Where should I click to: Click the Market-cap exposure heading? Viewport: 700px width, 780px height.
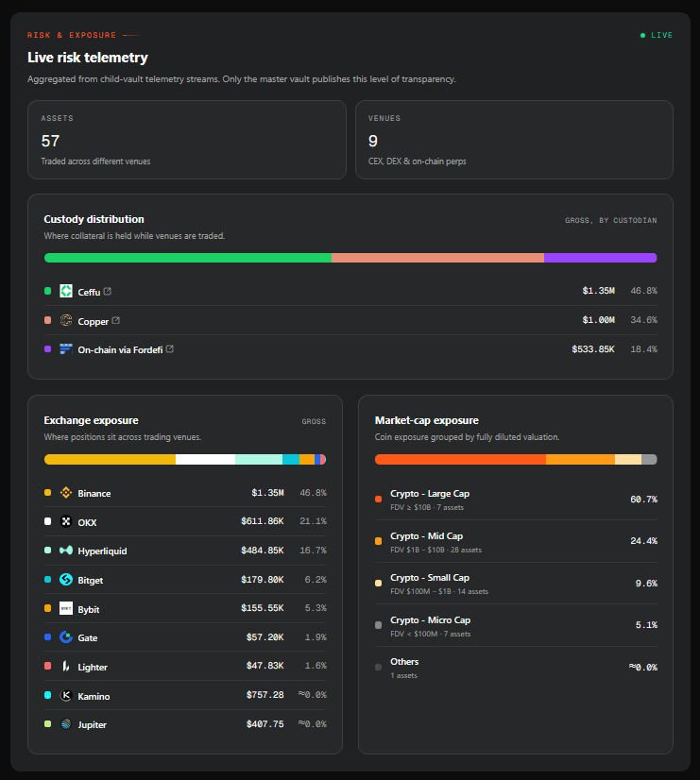point(426,420)
